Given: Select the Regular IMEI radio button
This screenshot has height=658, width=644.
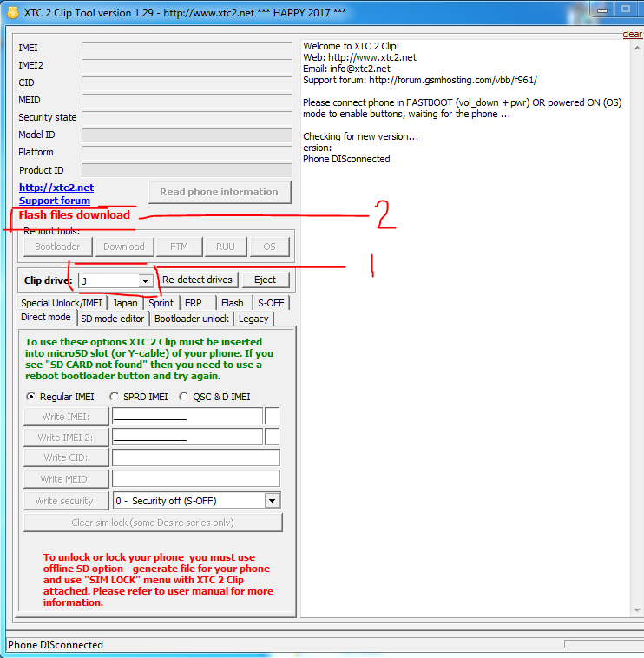Looking at the screenshot, I should (x=30, y=397).
